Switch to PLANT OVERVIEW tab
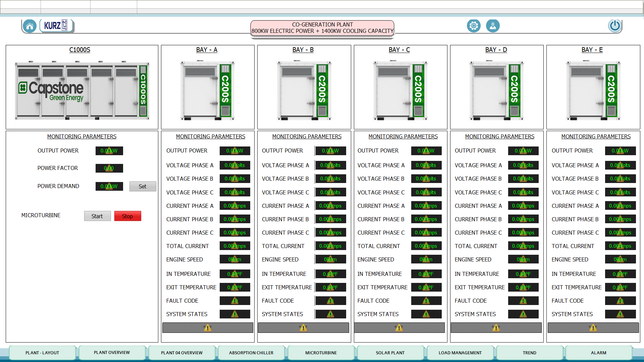The image size is (644, 362). [x=112, y=352]
